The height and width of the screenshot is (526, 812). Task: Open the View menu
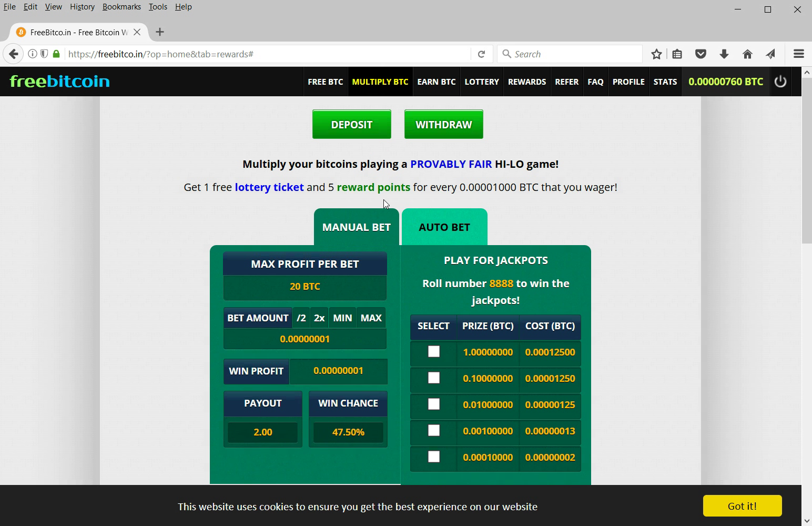click(x=54, y=7)
